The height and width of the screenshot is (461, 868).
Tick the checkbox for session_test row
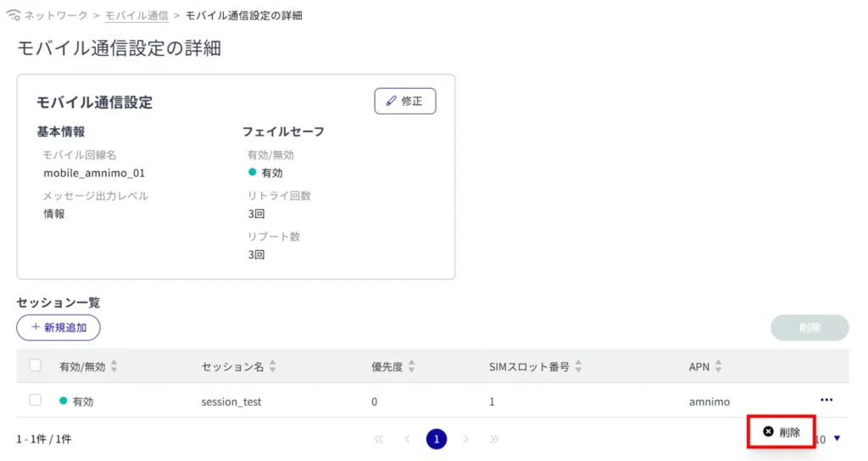pyautogui.click(x=36, y=400)
